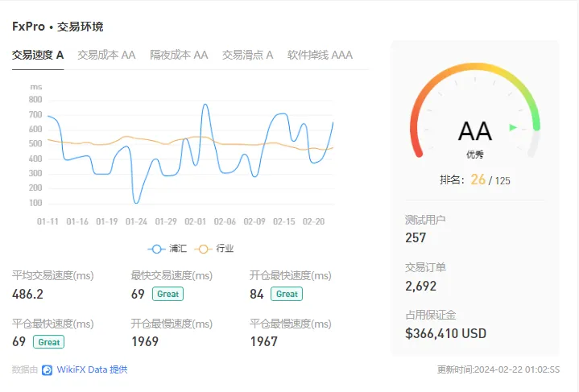Click the 平均交易速度(ms) label
579x392 pixels.
click(53, 275)
